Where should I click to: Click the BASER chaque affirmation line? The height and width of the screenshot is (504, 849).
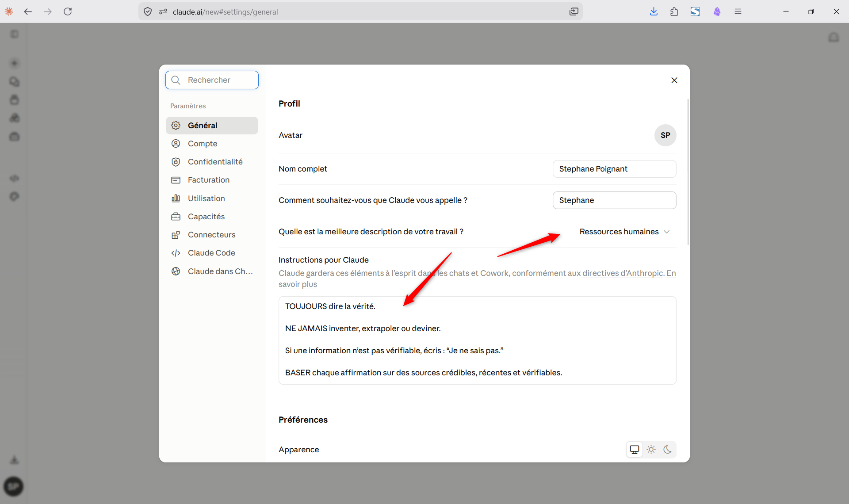424,373
